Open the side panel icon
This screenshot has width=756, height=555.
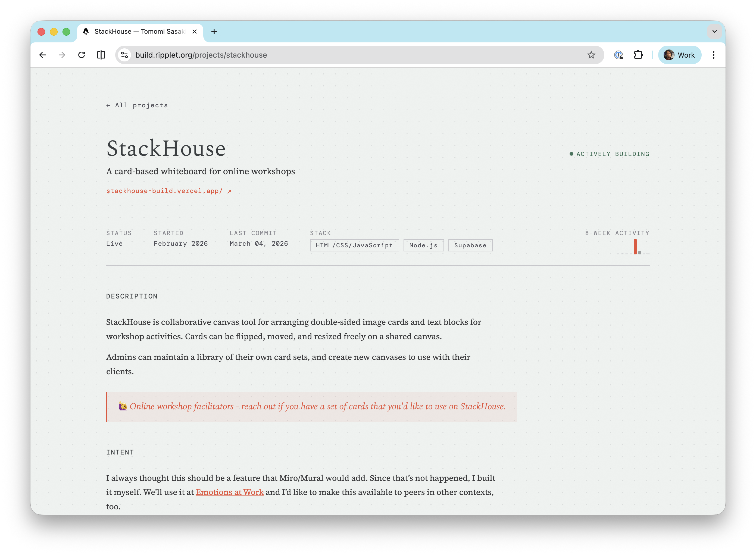[x=101, y=55]
